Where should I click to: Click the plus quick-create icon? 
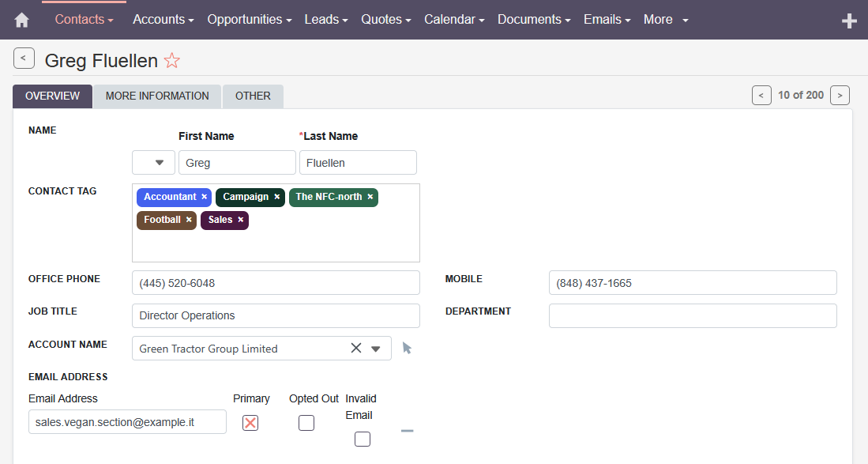[849, 21]
